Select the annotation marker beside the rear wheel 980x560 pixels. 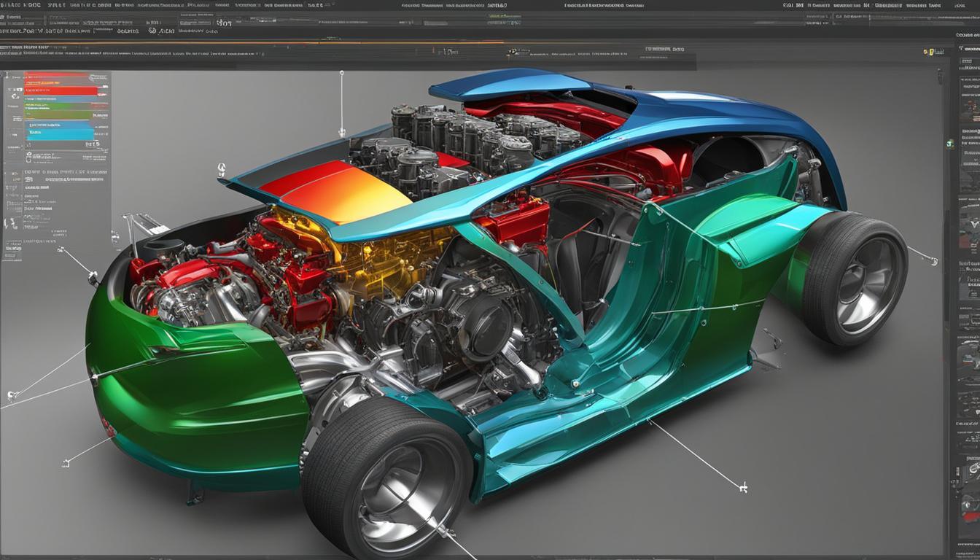pyautogui.click(x=933, y=260)
